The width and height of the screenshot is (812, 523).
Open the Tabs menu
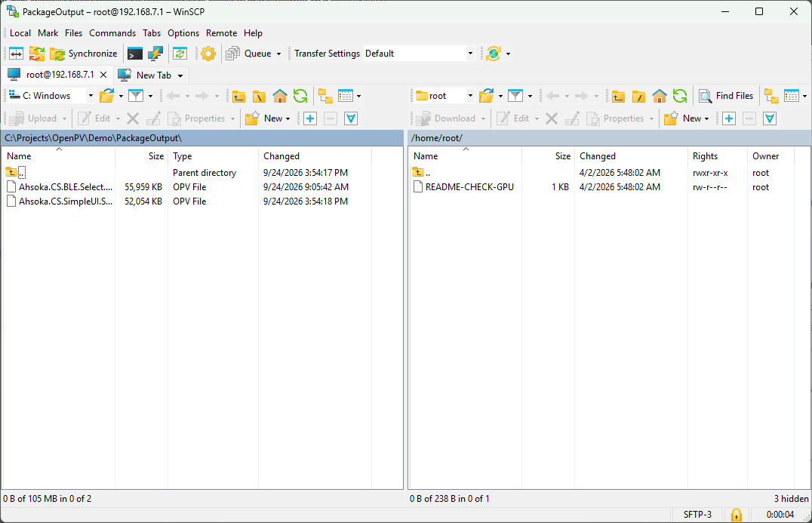152,33
